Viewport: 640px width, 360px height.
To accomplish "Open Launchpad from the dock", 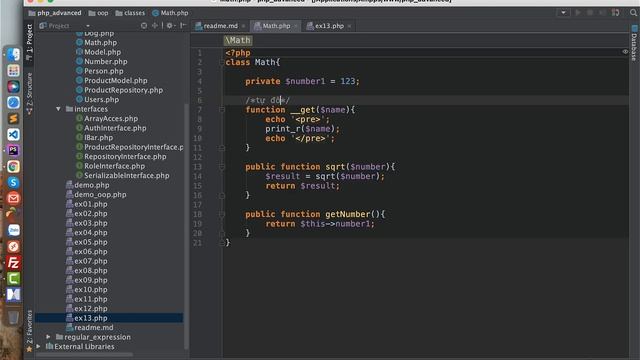I will click(13, 71).
